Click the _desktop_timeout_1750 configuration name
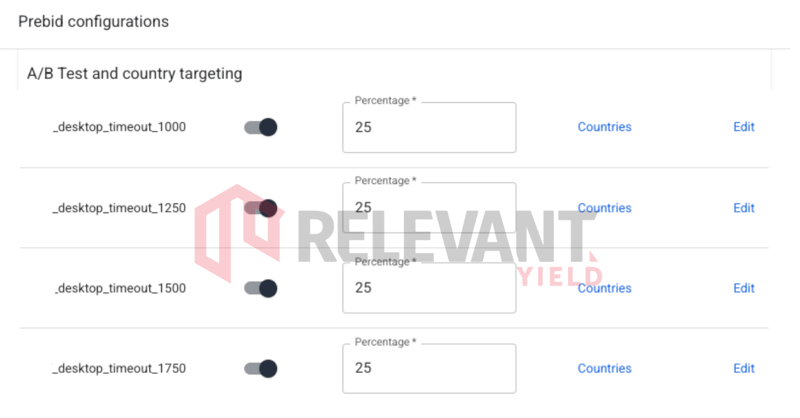The width and height of the screenshot is (800, 418). click(x=119, y=368)
